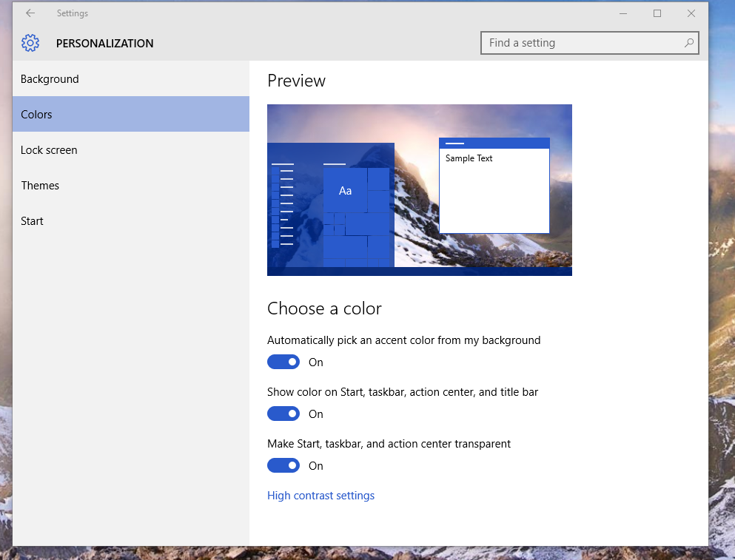
Task: Turn off color on Start, taskbar, title bar
Action: (x=283, y=414)
